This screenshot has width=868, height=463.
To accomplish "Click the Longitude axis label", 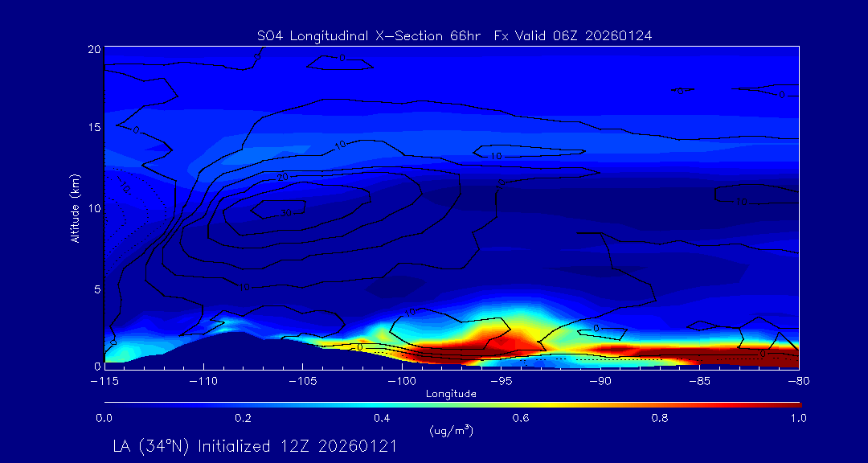I will [x=451, y=394].
